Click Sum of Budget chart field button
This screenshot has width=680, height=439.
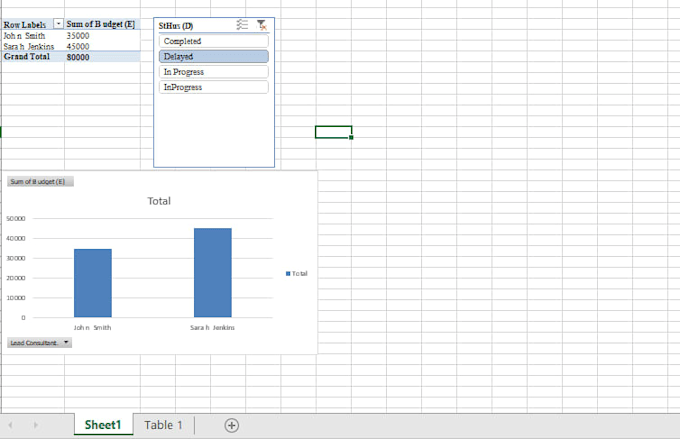[40, 181]
